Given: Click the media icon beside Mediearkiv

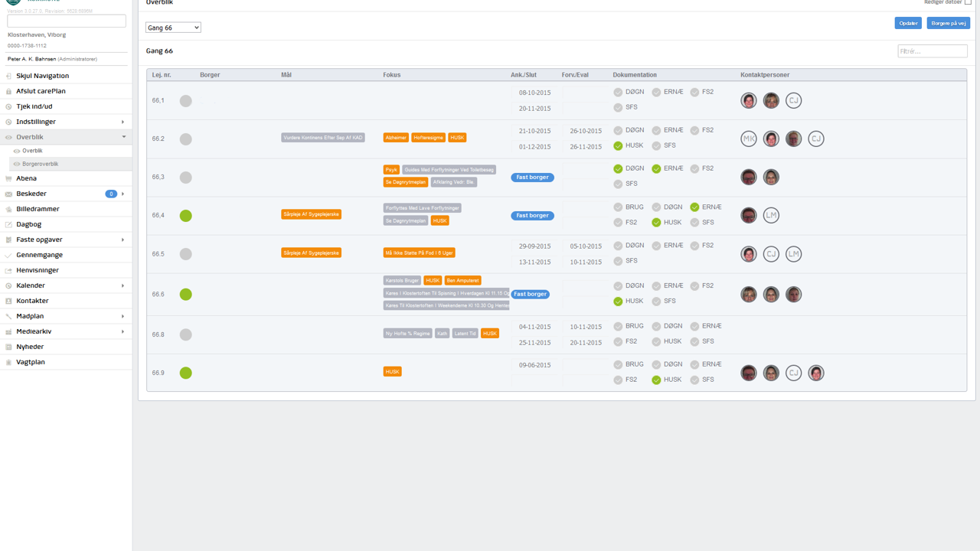Looking at the screenshot, I should pyautogui.click(x=8, y=331).
